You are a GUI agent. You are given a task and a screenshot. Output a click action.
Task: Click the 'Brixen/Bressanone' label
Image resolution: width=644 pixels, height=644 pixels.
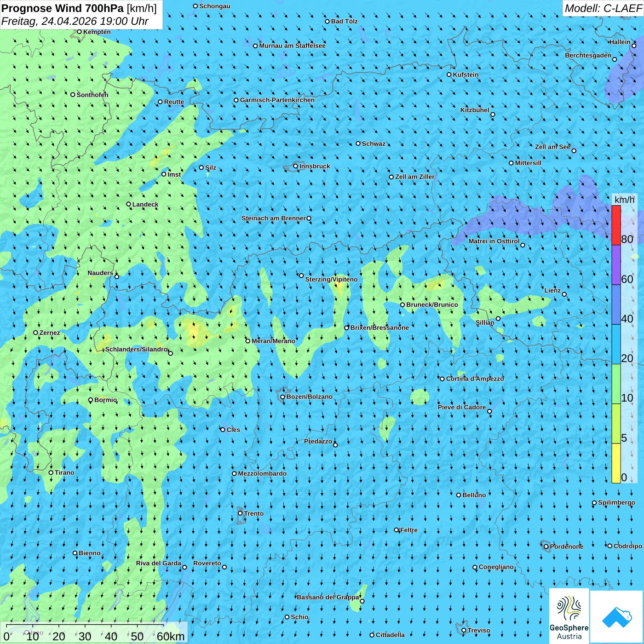tap(379, 328)
